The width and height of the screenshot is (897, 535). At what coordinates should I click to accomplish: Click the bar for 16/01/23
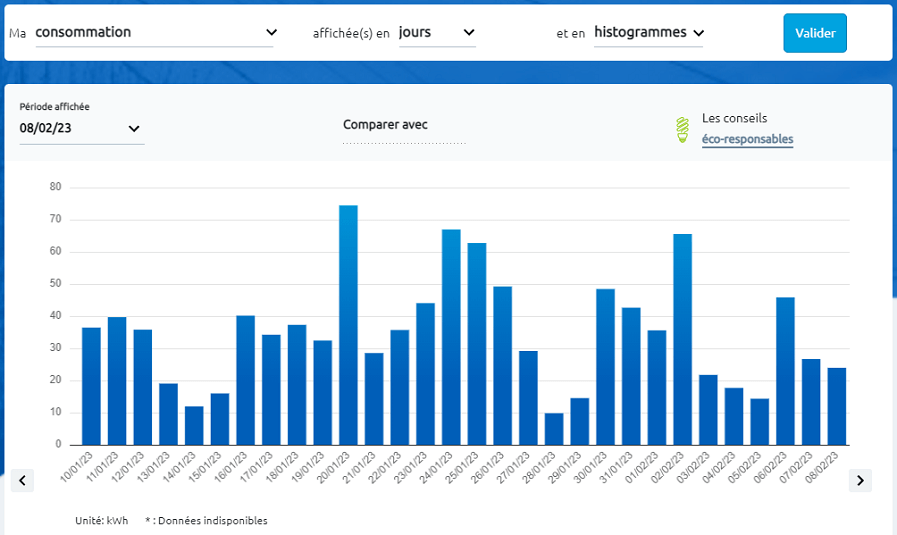point(245,381)
